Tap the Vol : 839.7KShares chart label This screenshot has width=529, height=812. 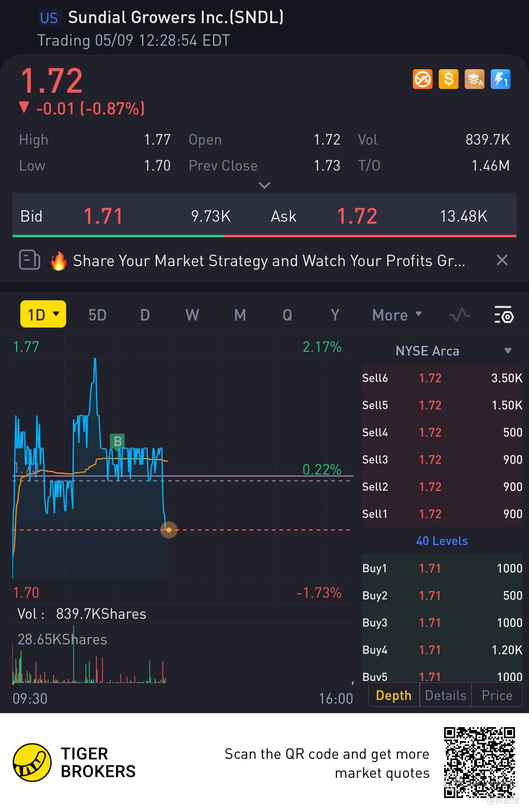coord(82,614)
